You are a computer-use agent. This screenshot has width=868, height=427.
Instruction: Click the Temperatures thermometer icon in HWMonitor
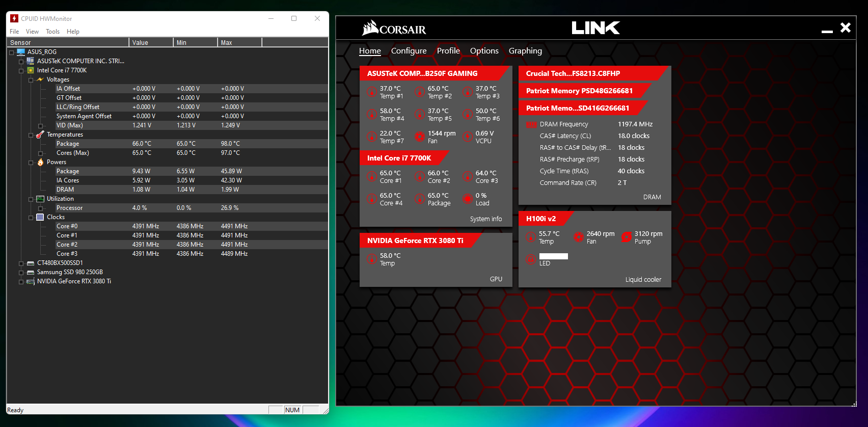click(40, 135)
